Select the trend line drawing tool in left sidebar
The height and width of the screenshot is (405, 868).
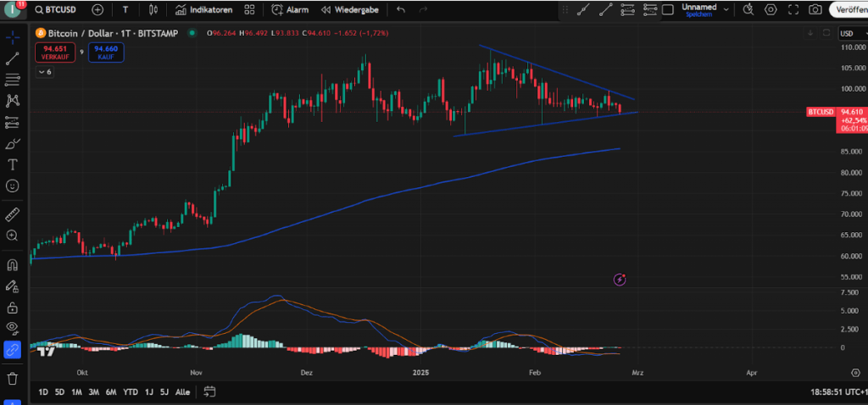point(13,58)
